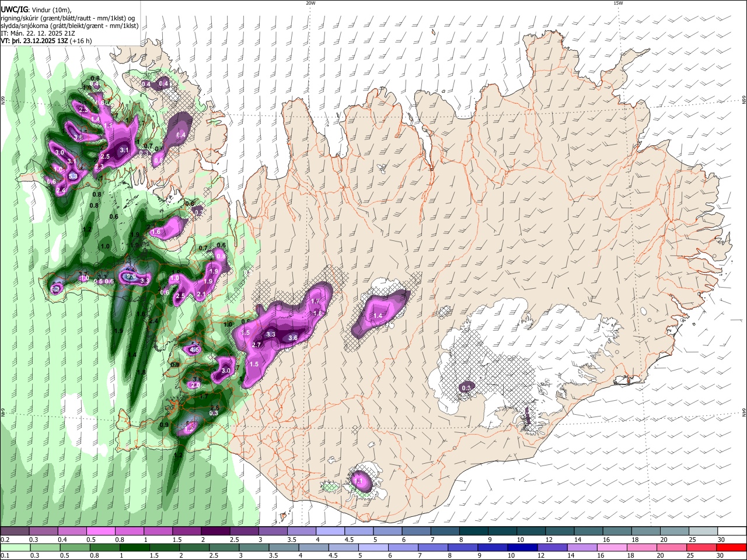Click the '0.1' label under the lower legend row
The width and height of the screenshot is (747, 560).
pos(4,555)
